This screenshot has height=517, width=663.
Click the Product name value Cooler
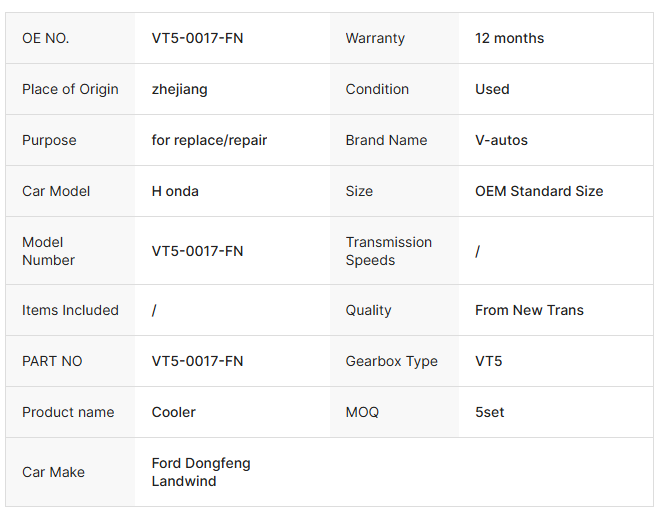pyautogui.click(x=173, y=413)
